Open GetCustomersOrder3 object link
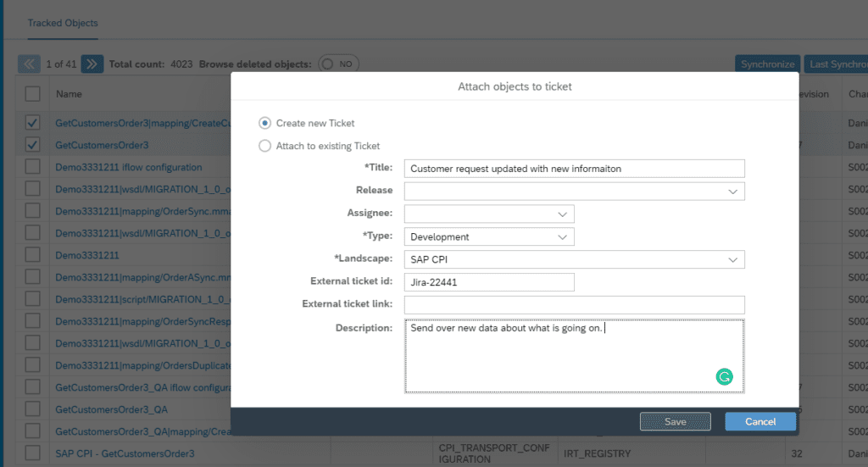 point(102,145)
